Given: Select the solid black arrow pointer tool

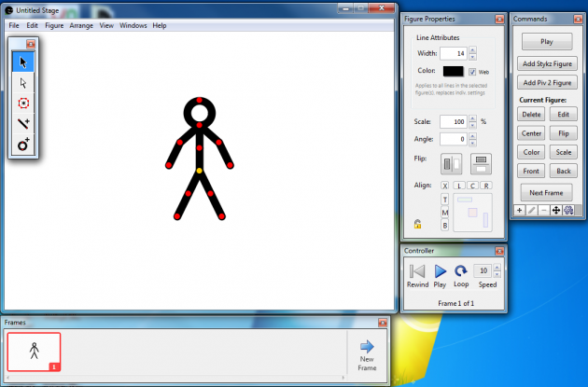Looking at the screenshot, I should click(x=22, y=62).
